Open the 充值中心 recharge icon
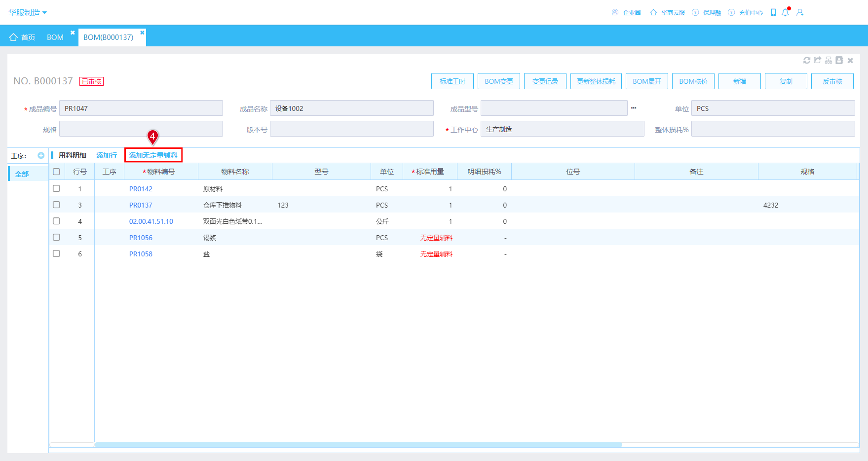This screenshot has width=868, height=461. [x=731, y=12]
